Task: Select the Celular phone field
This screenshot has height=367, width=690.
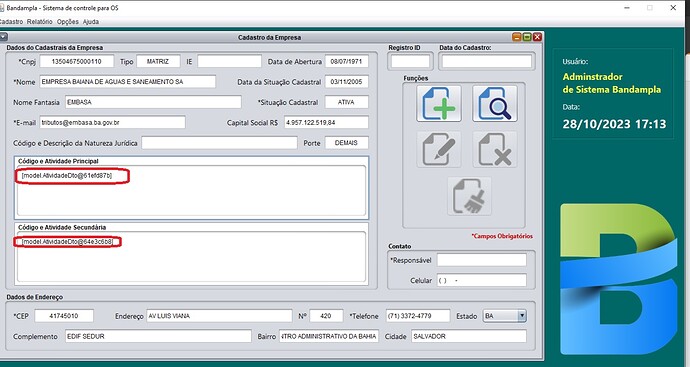Action: pyautogui.click(x=481, y=280)
